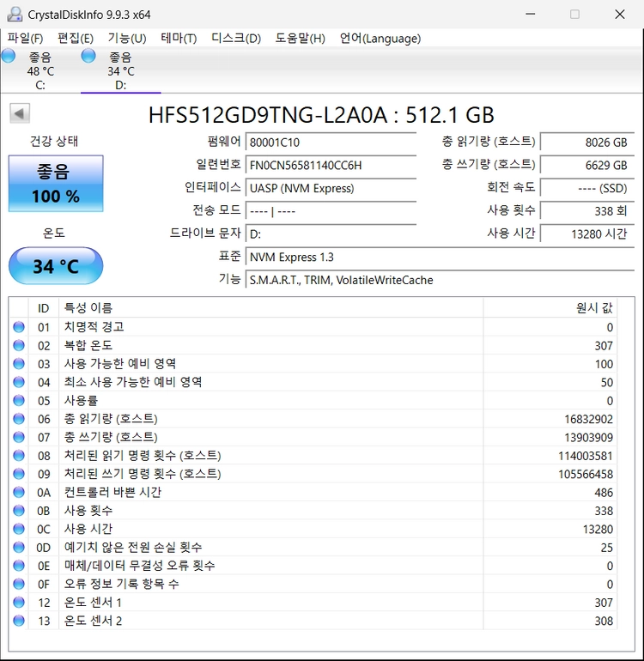Click the 사용 시간 value 13280 시간
This screenshot has height=661, width=644.
pos(587,234)
